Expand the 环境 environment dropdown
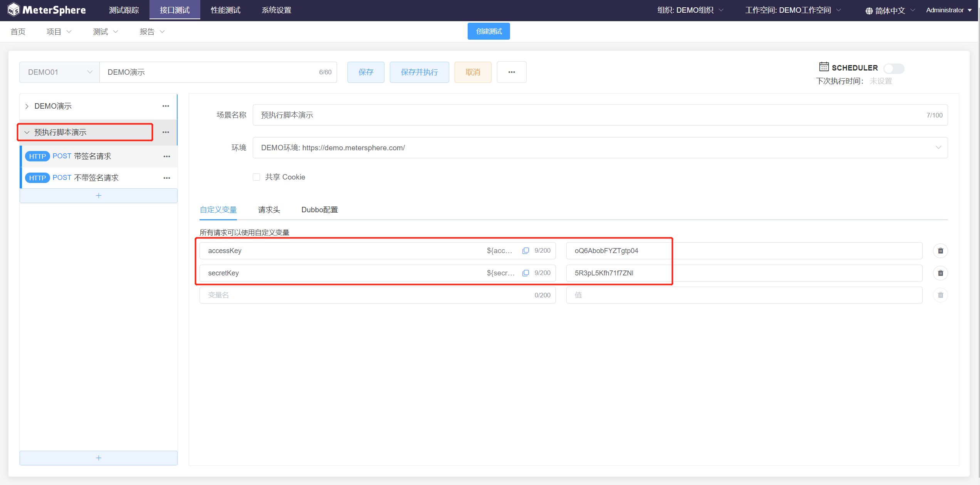The image size is (980, 485). 938,148
